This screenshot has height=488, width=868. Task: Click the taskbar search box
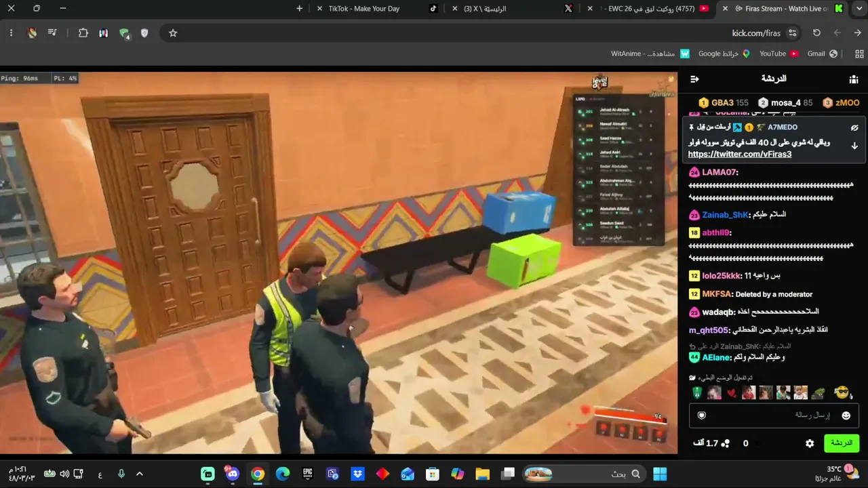click(584, 474)
